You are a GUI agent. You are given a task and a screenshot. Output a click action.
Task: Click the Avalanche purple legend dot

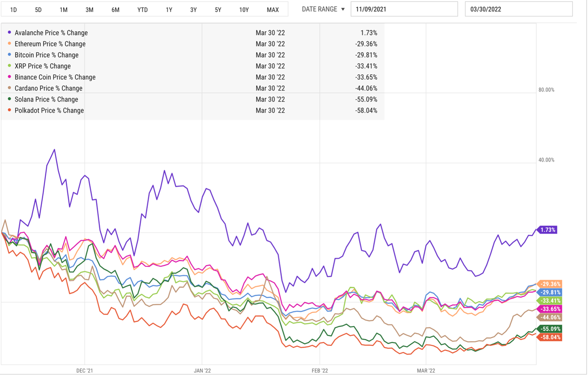tap(9, 33)
